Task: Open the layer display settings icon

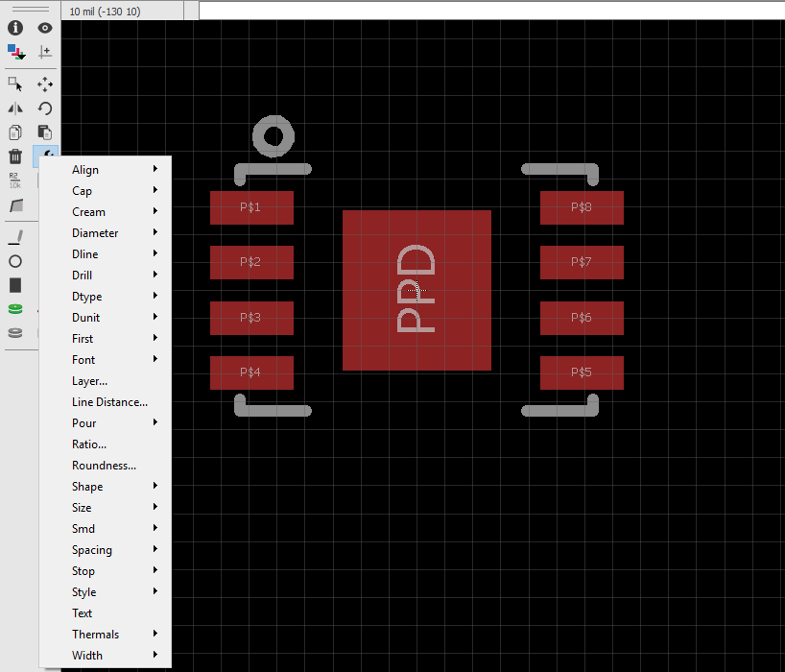Action: pyautogui.click(x=15, y=51)
